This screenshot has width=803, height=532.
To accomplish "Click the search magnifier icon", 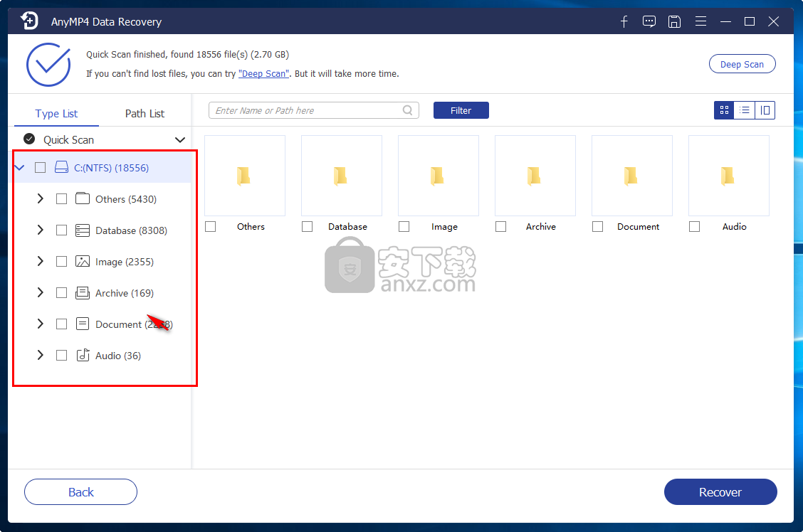I will pos(407,110).
